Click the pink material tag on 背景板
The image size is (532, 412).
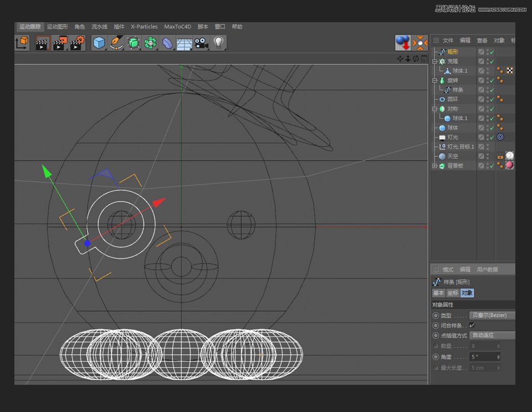509,165
